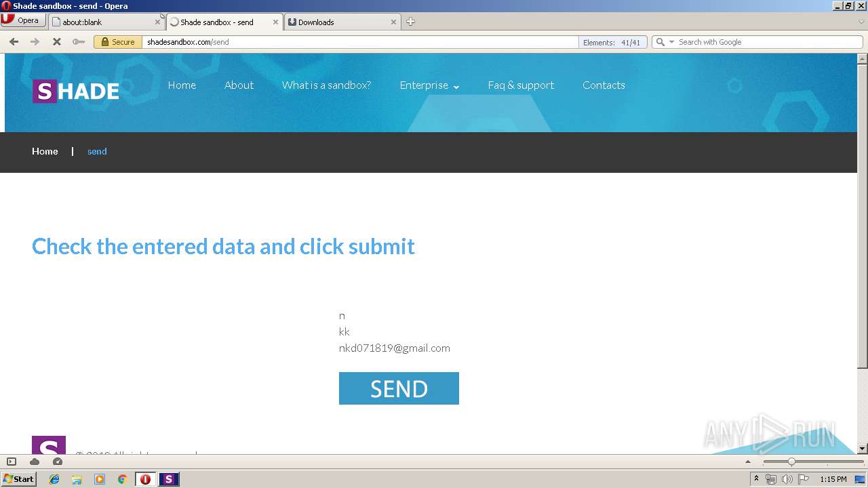This screenshot has width=868, height=488.
Task: Open the Home navigation link
Action: [x=182, y=85]
